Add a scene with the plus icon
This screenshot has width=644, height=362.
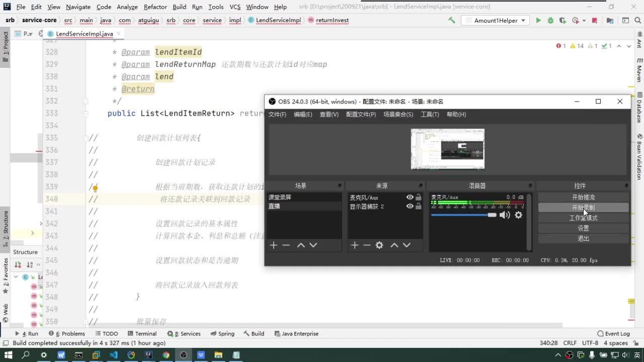[273, 245]
